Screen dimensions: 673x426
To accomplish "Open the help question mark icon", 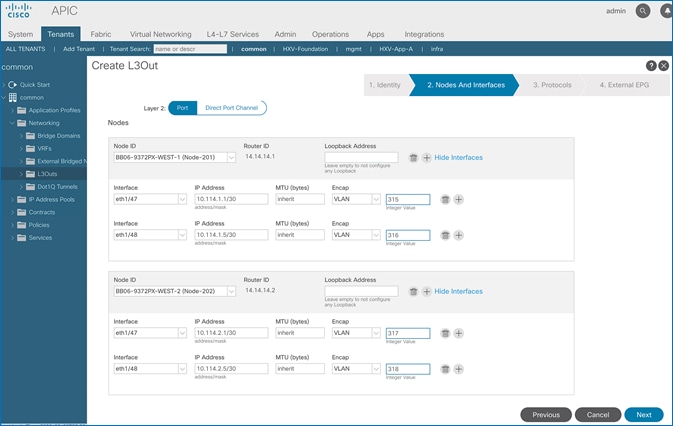I will [651, 66].
